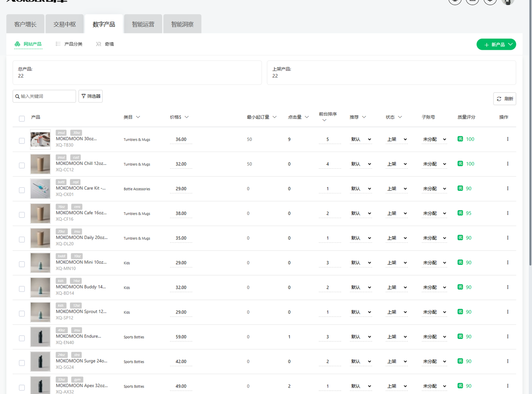Image resolution: width=532 pixels, height=394 pixels.
Task: Expand the 类目 column filter
Action: click(138, 117)
